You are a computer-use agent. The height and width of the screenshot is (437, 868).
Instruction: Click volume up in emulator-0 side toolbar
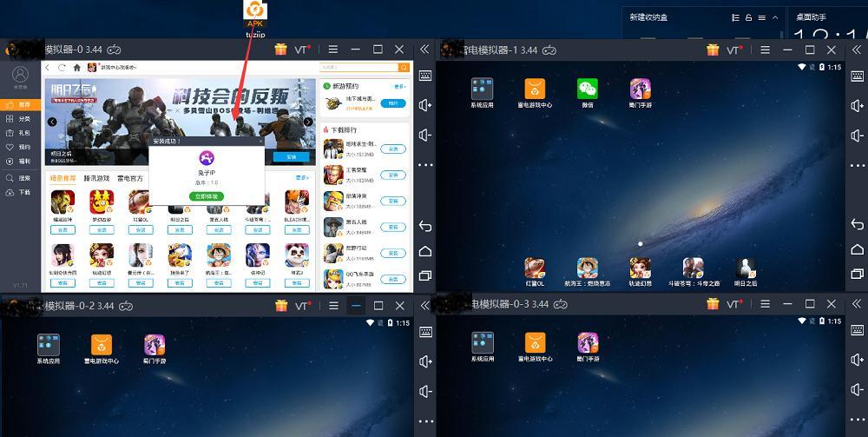[x=425, y=105]
